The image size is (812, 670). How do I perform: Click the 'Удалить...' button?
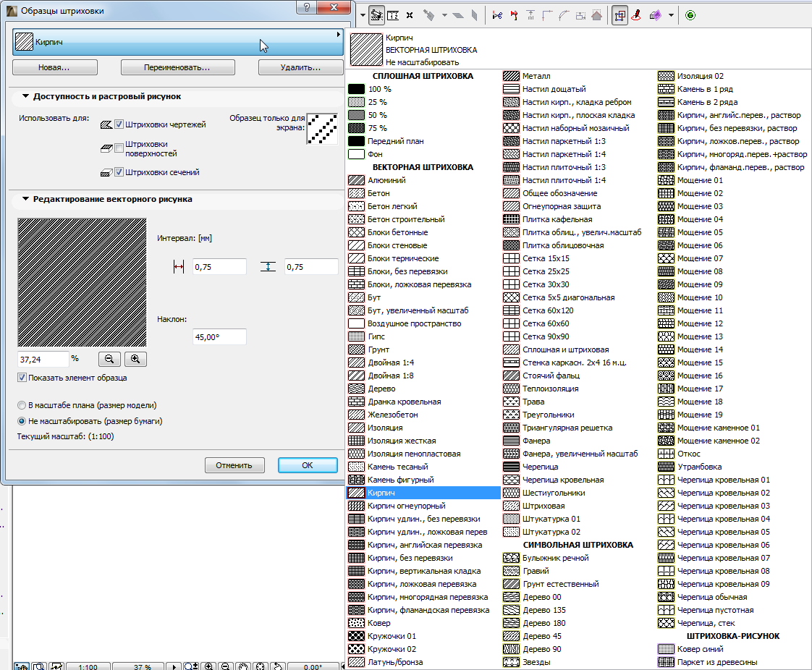(301, 67)
